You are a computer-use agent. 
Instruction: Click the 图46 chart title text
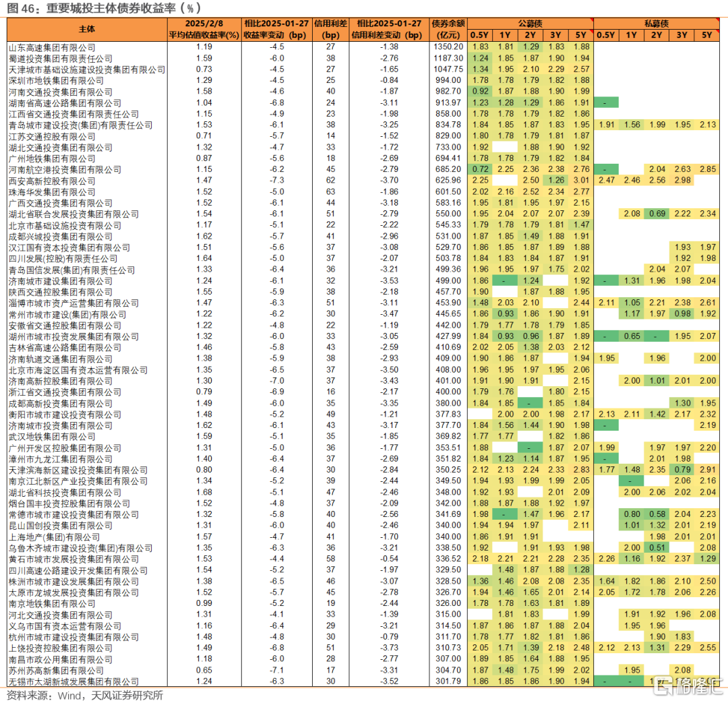(104, 8)
